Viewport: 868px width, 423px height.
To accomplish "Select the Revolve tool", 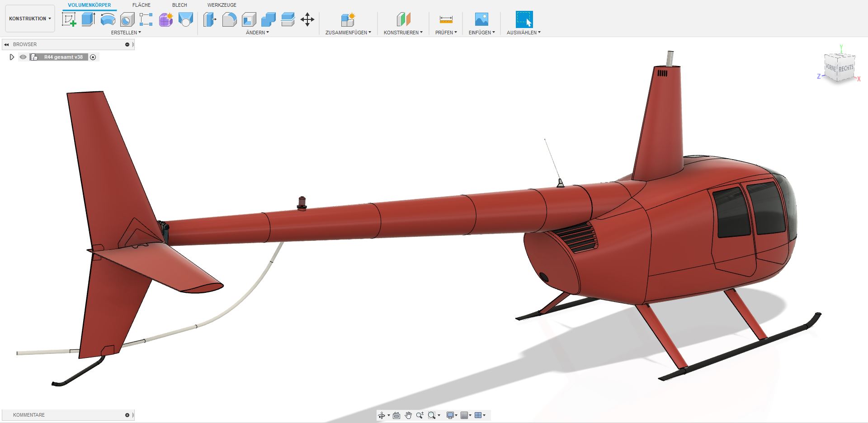I will pyautogui.click(x=108, y=19).
